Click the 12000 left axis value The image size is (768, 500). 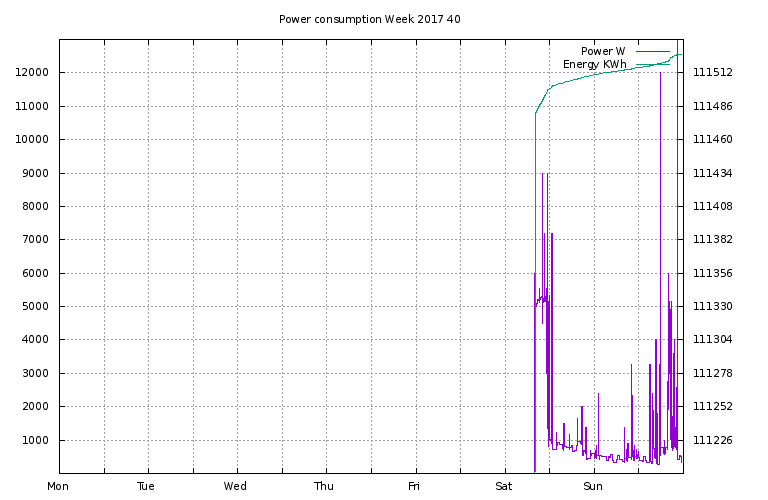coord(32,72)
